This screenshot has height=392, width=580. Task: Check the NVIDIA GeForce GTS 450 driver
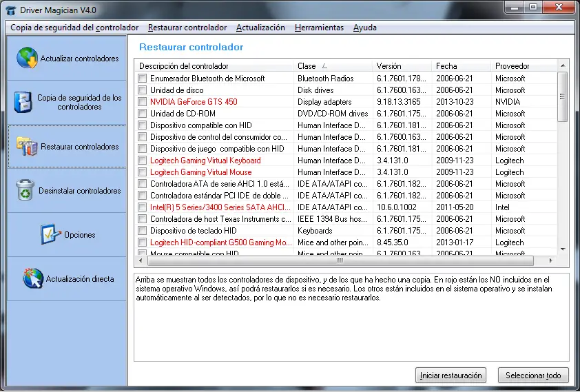click(142, 102)
